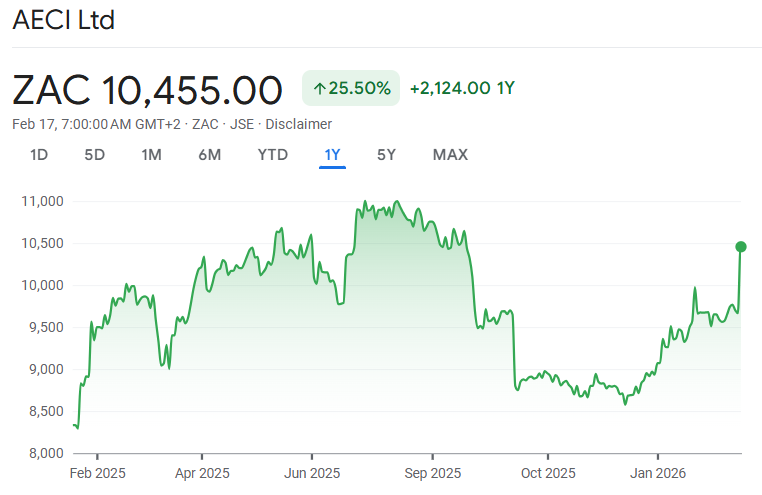Select the 1D time range tab

pyautogui.click(x=39, y=155)
